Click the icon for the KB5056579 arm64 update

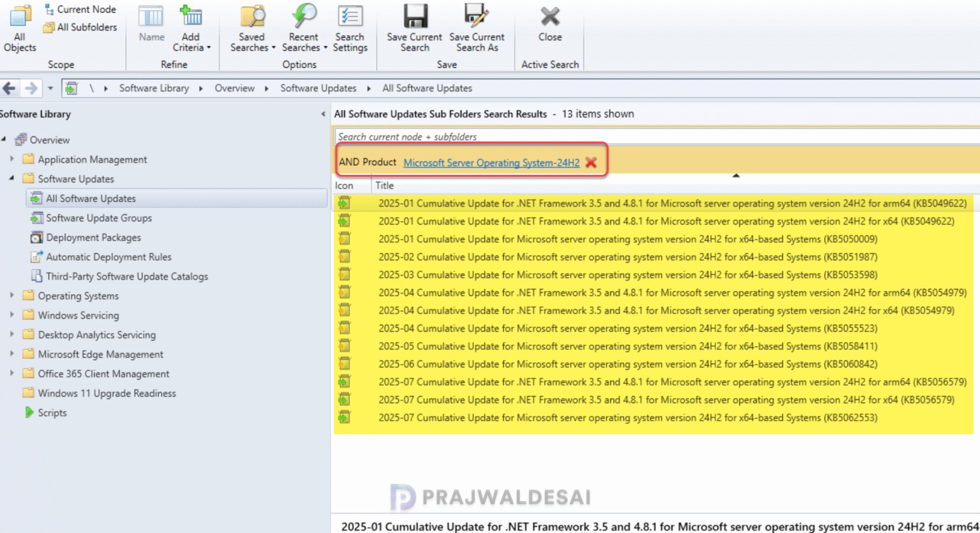[345, 382]
